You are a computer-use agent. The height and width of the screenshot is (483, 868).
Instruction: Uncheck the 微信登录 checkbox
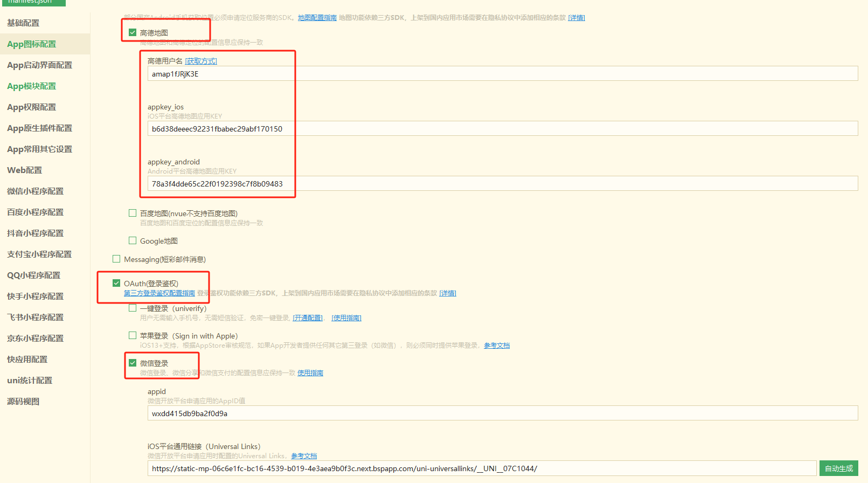[133, 363]
